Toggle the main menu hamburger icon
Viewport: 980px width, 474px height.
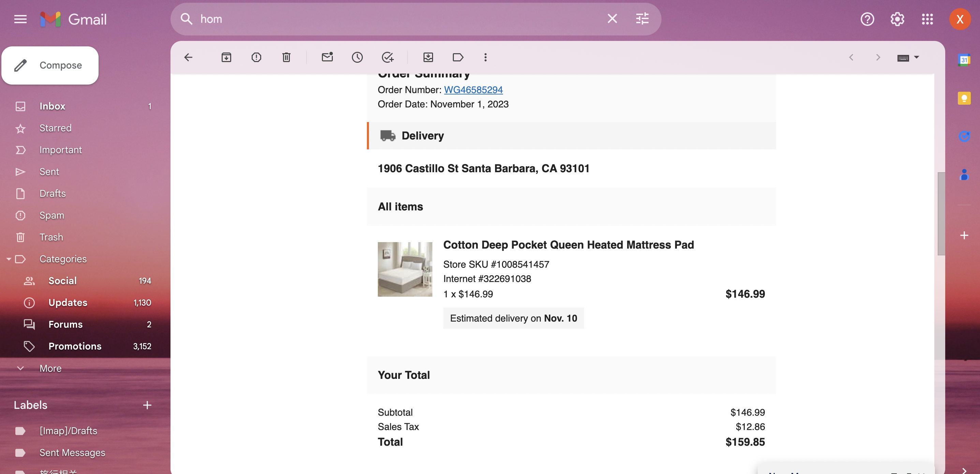point(20,19)
